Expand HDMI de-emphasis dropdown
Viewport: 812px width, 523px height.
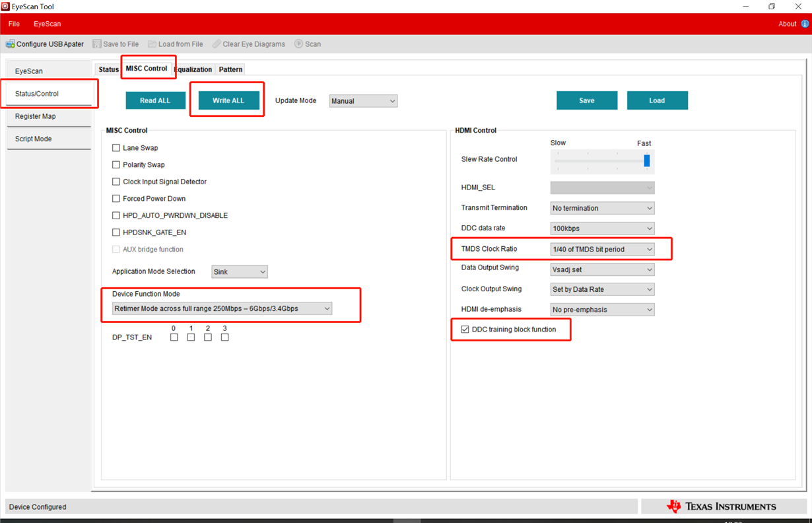602,310
